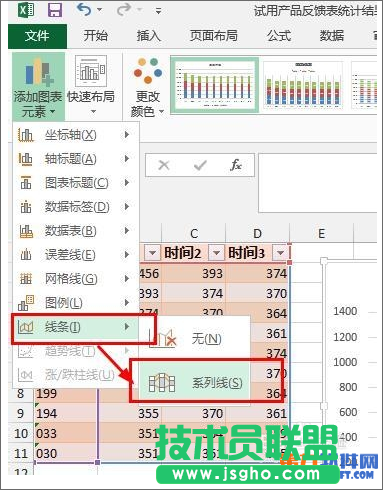
Task: Click the 1400 axis label on chart
Action: pos(345,311)
